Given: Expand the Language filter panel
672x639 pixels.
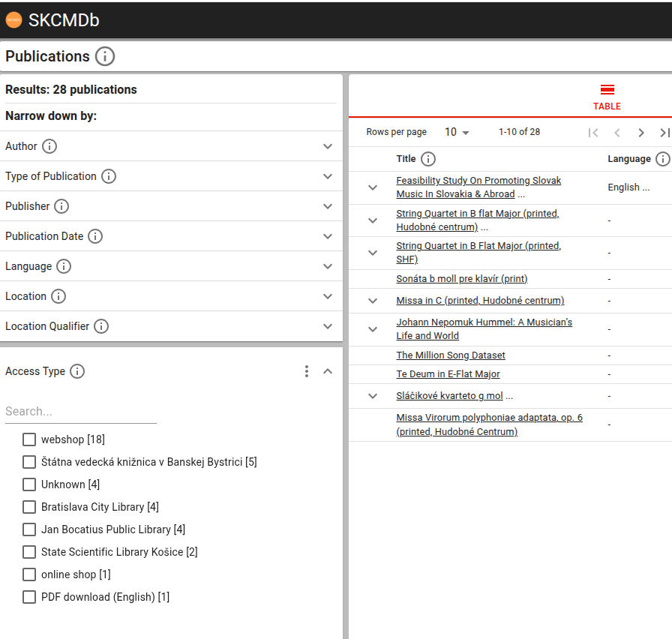Looking at the screenshot, I should click(327, 266).
